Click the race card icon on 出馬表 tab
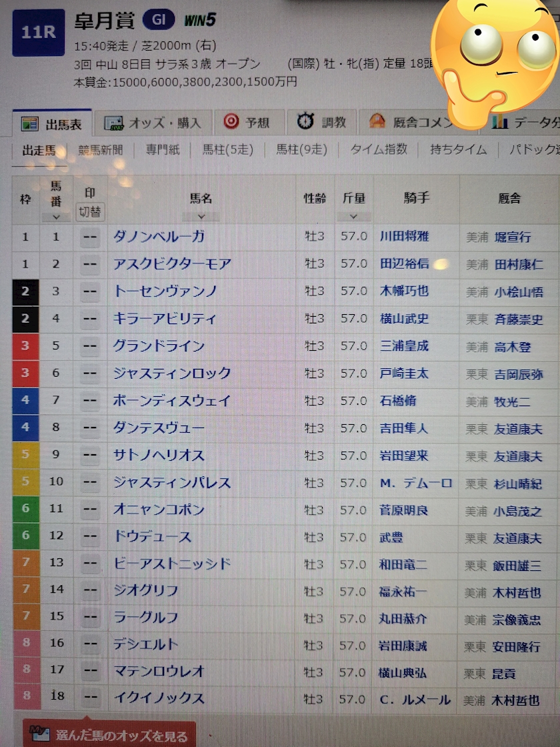Image resolution: width=560 pixels, height=747 pixels. click(29, 123)
